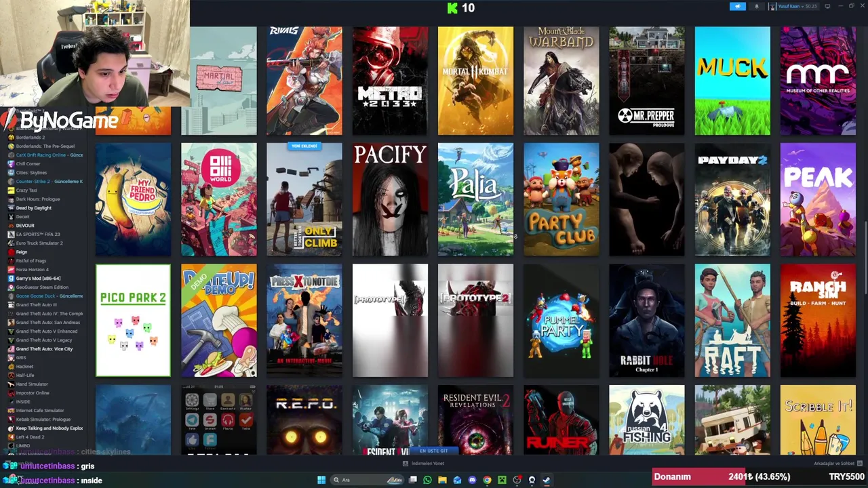Select Chill Corner in the sidebar
The width and height of the screenshot is (868, 488).
pos(28,164)
